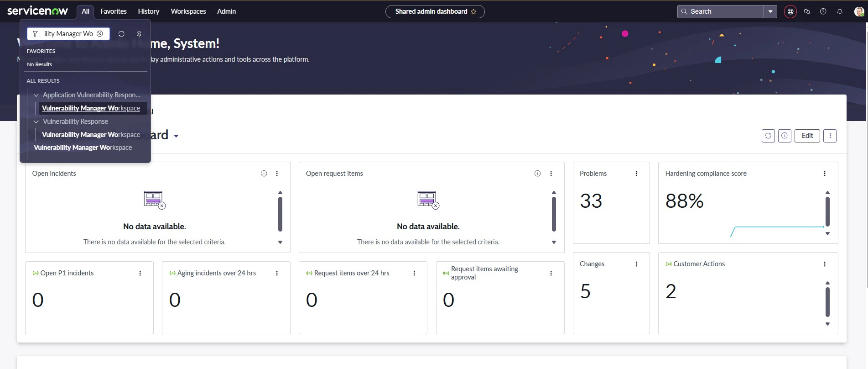The width and height of the screenshot is (868, 369).
Task: Collapse Application Vulnerability Response group
Action: 36,95
